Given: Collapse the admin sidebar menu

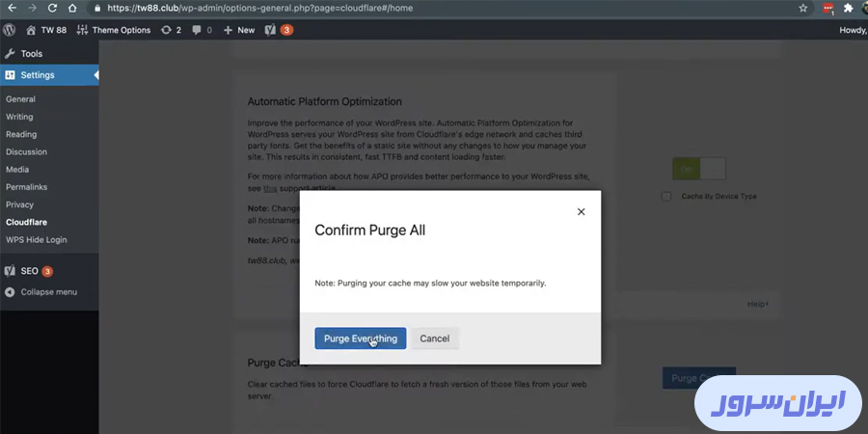Looking at the screenshot, I should (x=41, y=292).
